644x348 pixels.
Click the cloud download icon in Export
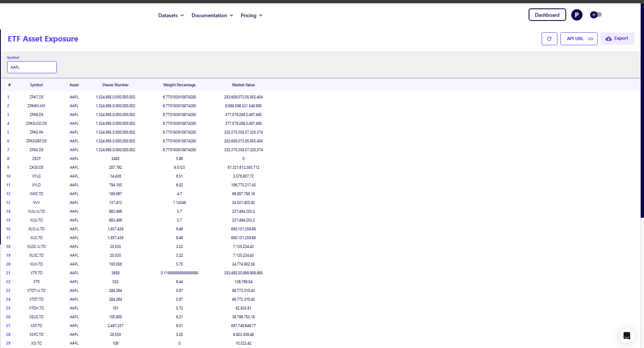pos(608,39)
